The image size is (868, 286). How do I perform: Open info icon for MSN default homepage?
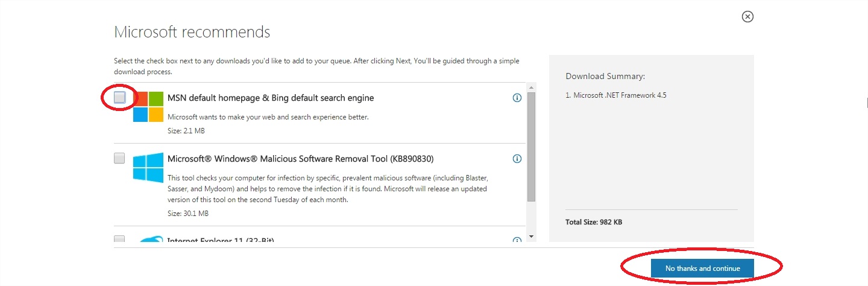[517, 98]
